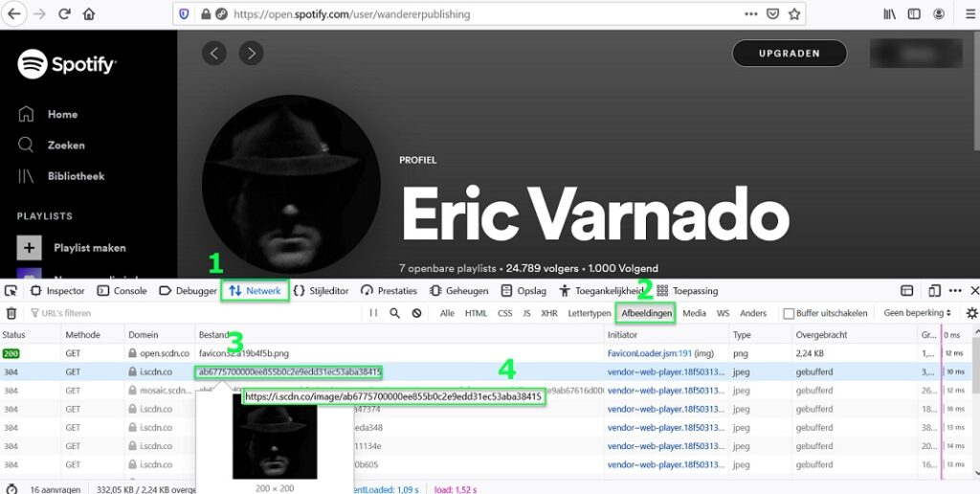The height and width of the screenshot is (494, 980).
Task: Filter requests by WS
Action: (723, 313)
